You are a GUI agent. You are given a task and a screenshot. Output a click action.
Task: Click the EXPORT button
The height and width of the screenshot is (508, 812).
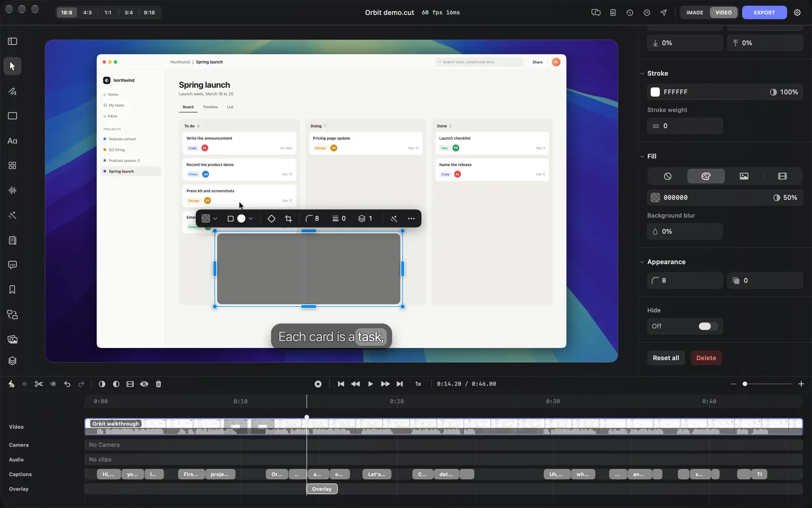[764, 13]
